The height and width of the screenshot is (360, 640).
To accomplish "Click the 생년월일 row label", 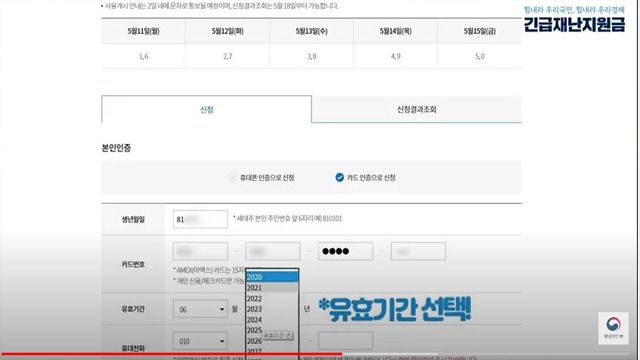I will pyautogui.click(x=133, y=219).
